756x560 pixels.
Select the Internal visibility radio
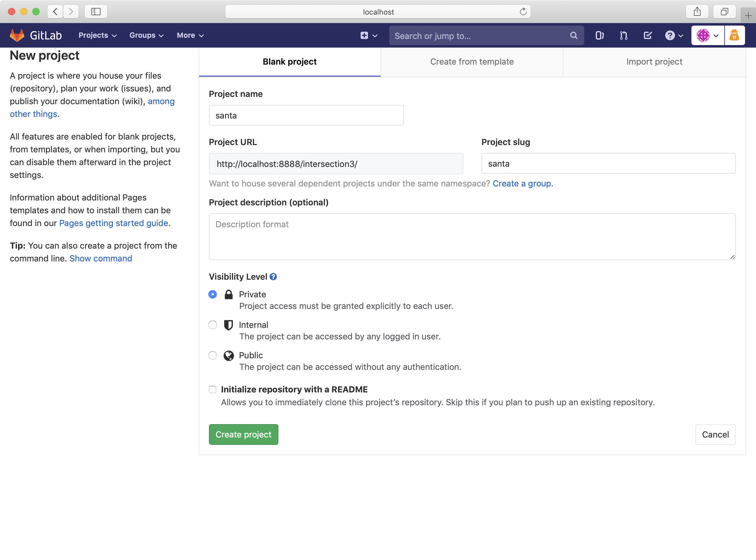click(x=213, y=325)
